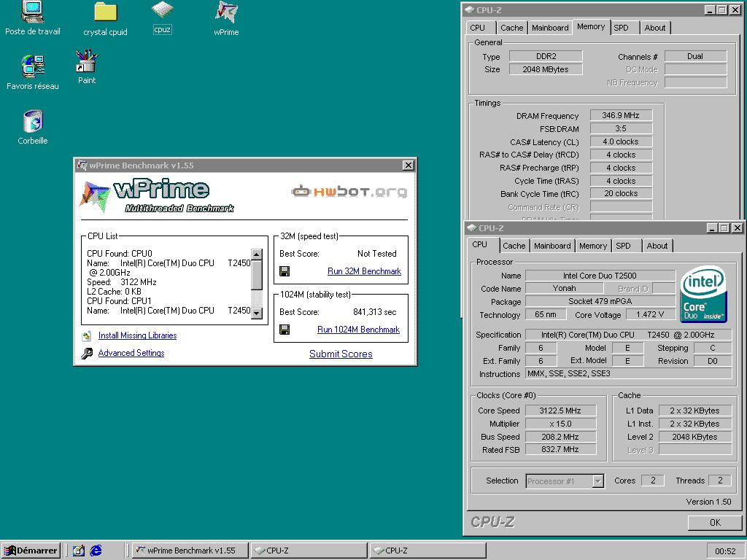This screenshot has width=747, height=560.
Task: Open About tab in upper CPU-Z window
Action: 655,28
